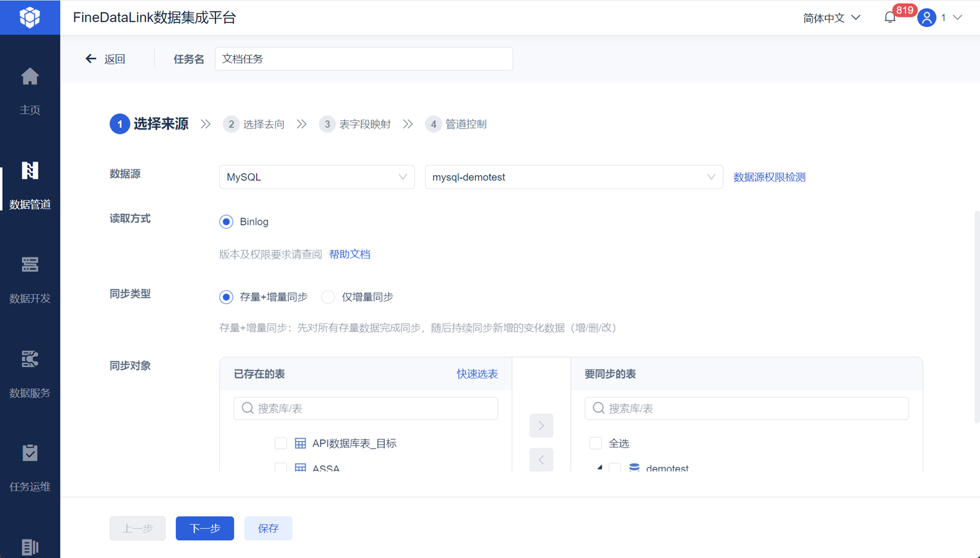Screen dimensions: 980x558
Task: Open the notification bell
Action: point(890,17)
